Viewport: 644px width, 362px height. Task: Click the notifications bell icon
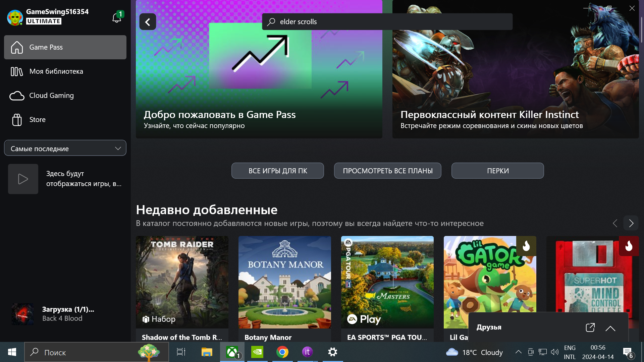click(x=116, y=17)
